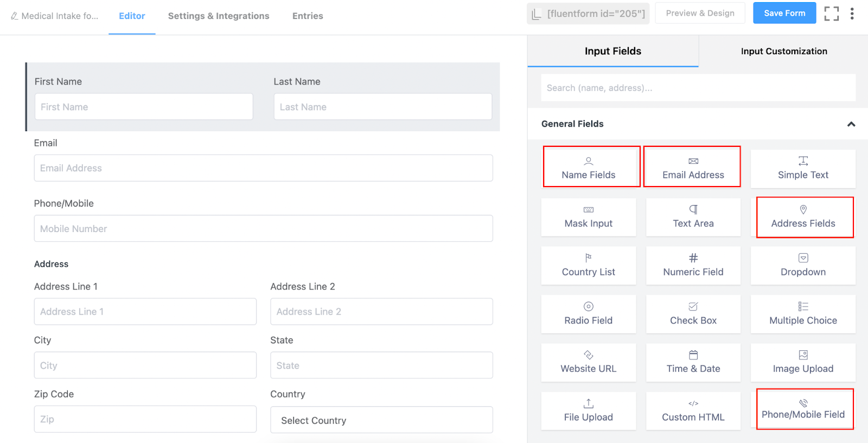868x443 pixels.
Task: Open the three-dot more options menu
Action: pos(852,14)
